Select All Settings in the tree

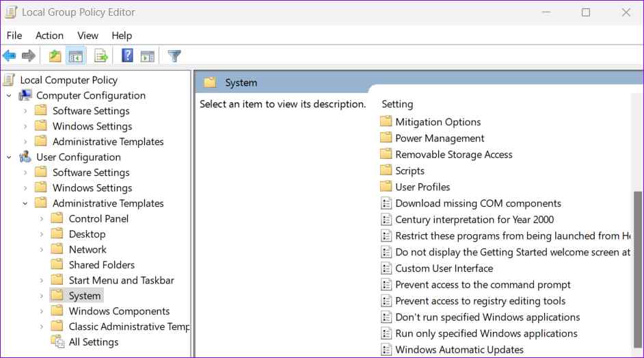pyautogui.click(x=93, y=342)
